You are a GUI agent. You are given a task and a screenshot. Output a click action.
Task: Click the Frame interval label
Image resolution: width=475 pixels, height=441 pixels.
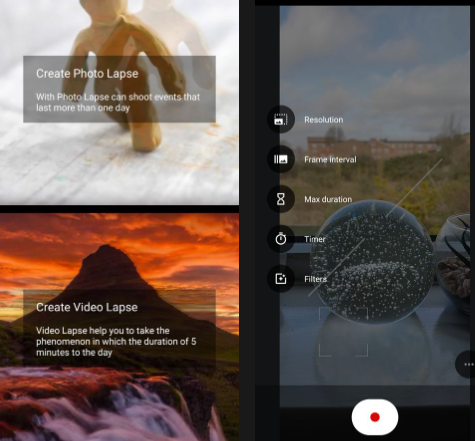330,159
